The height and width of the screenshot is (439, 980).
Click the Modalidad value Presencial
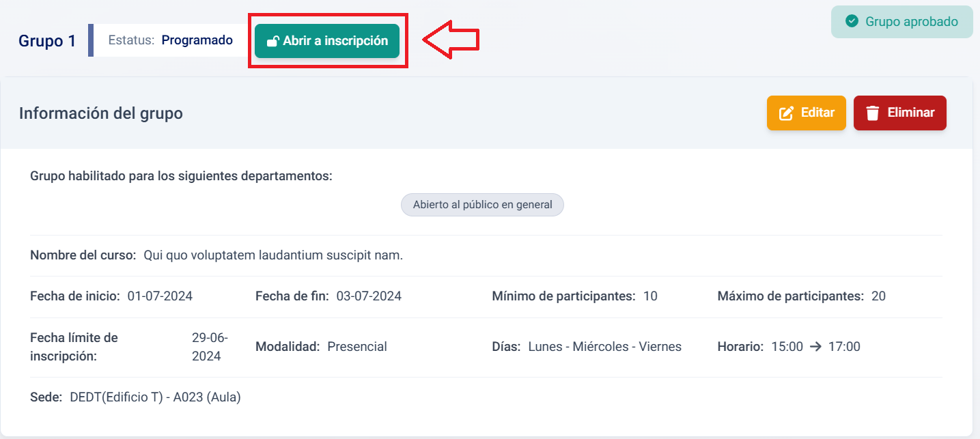pyautogui.click(x=357, y=347)
